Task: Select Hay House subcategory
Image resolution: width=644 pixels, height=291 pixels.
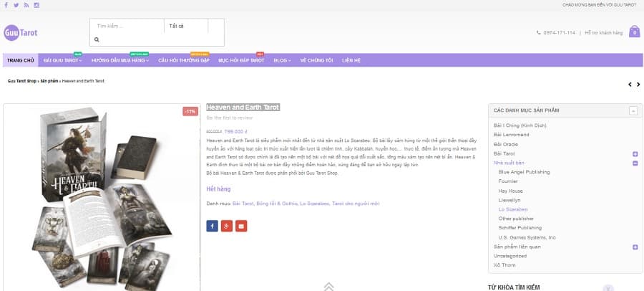Action: tap(510, 191)
